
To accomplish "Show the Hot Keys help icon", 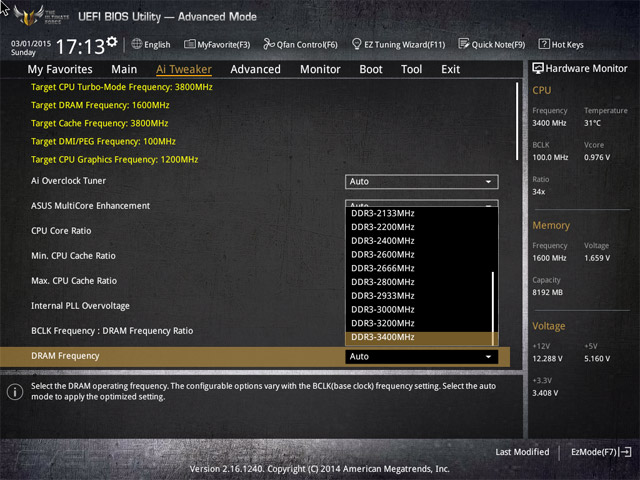I will point(544,44).
